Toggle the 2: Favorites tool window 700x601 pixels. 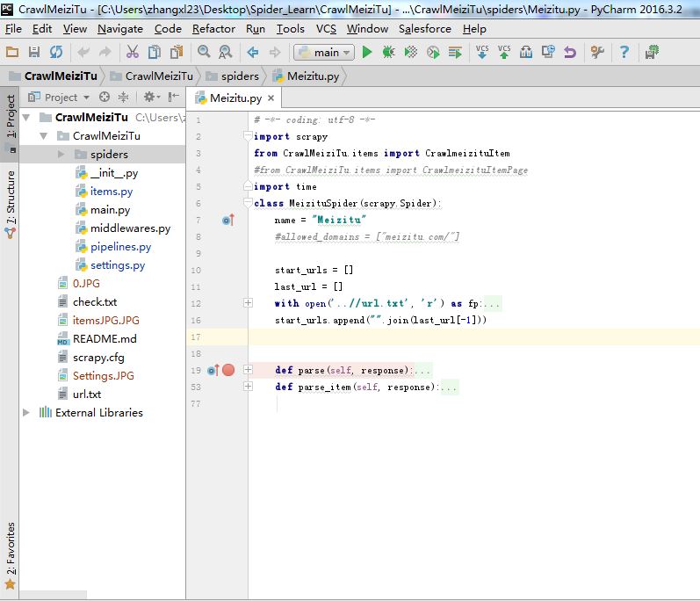(11, 554)
